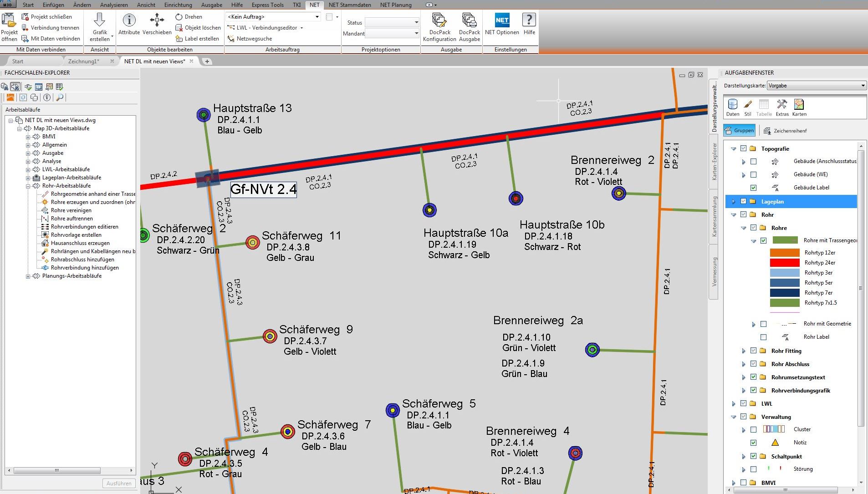Open the Karten icon in task pane

click(799, 105)
